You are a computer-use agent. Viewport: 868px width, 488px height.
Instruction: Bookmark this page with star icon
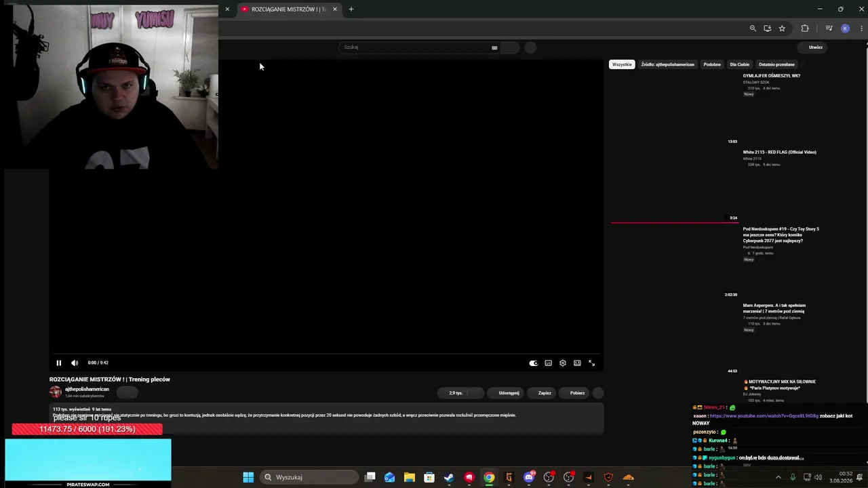click(x=782, y=28)
